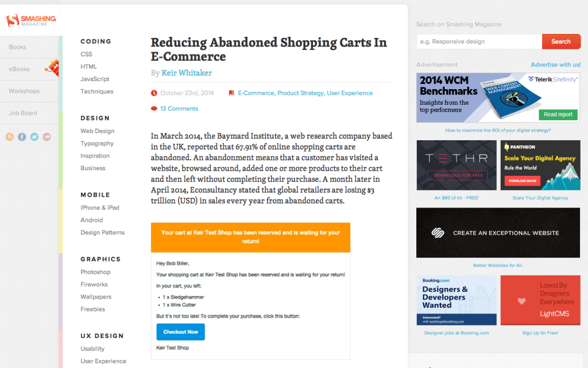Open author Keir Whitaker's page
Screen dimensions: 588x368
click(x=187, y=73)
